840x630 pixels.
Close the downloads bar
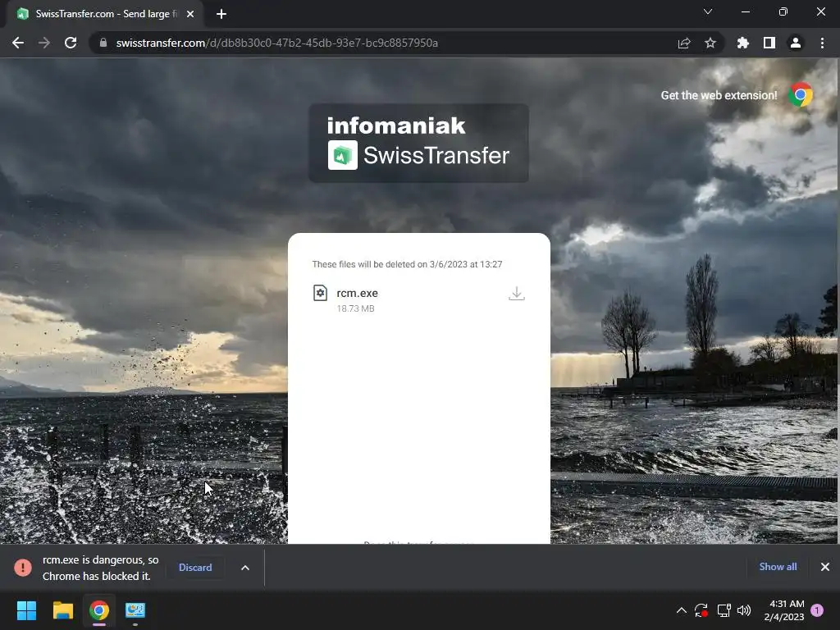click(825, 567)
